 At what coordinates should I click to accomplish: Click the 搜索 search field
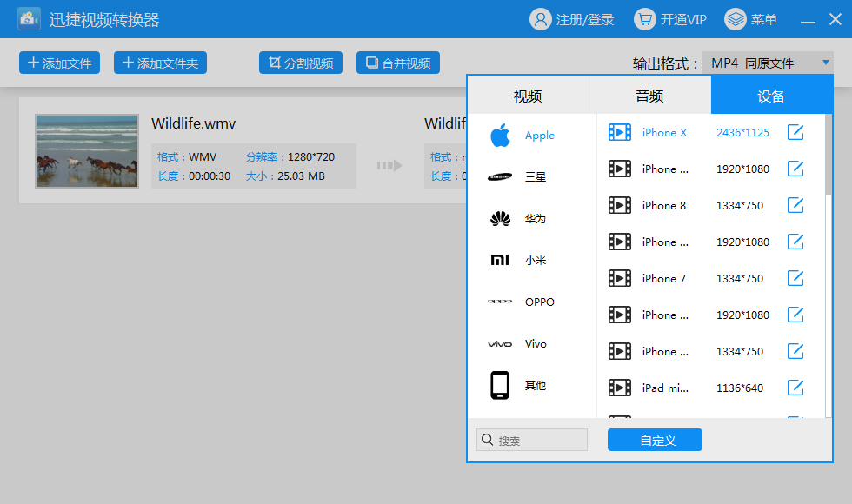tap(532, 440)
